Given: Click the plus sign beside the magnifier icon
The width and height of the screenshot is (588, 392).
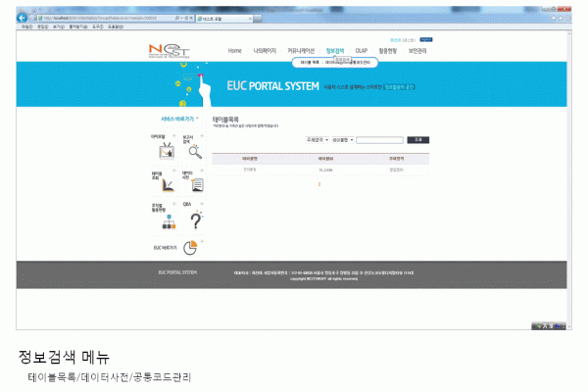Looking at the screenshot, I should pos(202,136).
